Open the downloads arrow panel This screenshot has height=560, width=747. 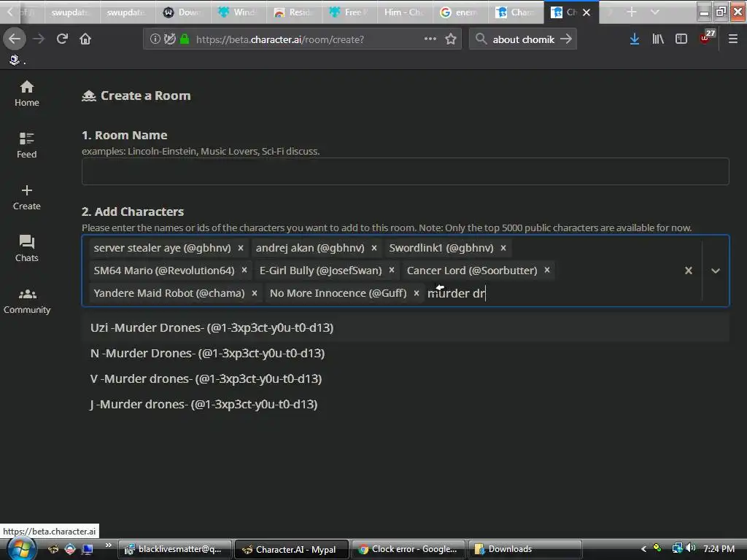tap(634, 39)
